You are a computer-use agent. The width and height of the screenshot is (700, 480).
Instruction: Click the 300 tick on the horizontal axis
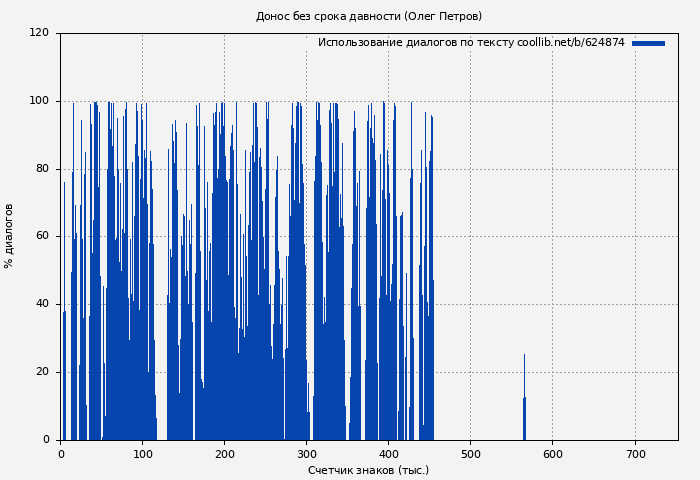(306, 454)
